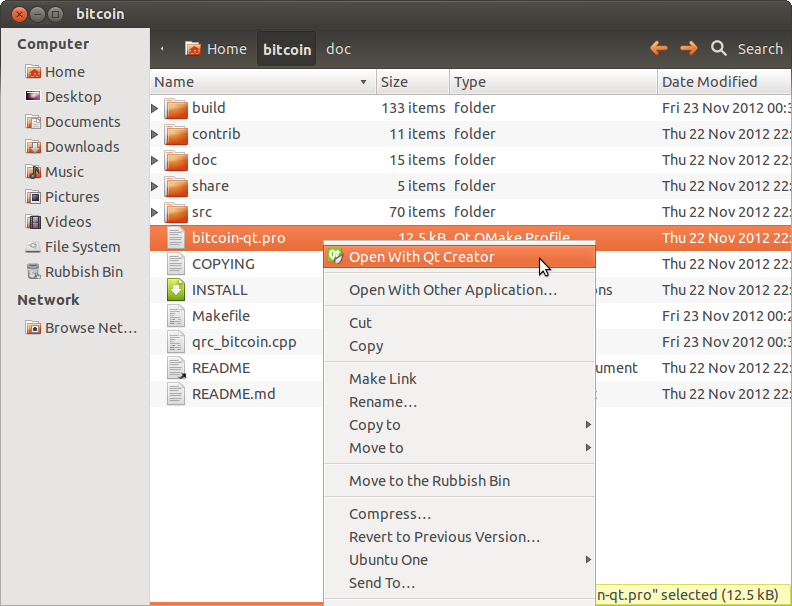Screen dimensions: 792x606
Task: Expand the contrib folder tree
Action: (x=155, y=134)
